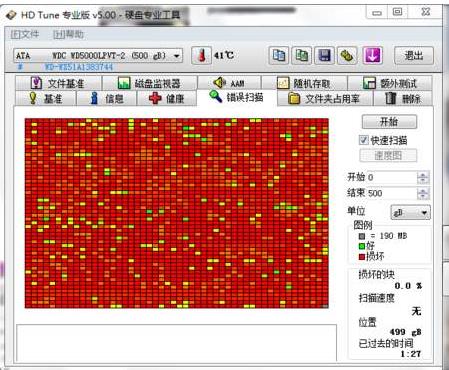449x370 pixels.
Task: Adjust the 开始 value spinner
Action: tap(423, 177)
